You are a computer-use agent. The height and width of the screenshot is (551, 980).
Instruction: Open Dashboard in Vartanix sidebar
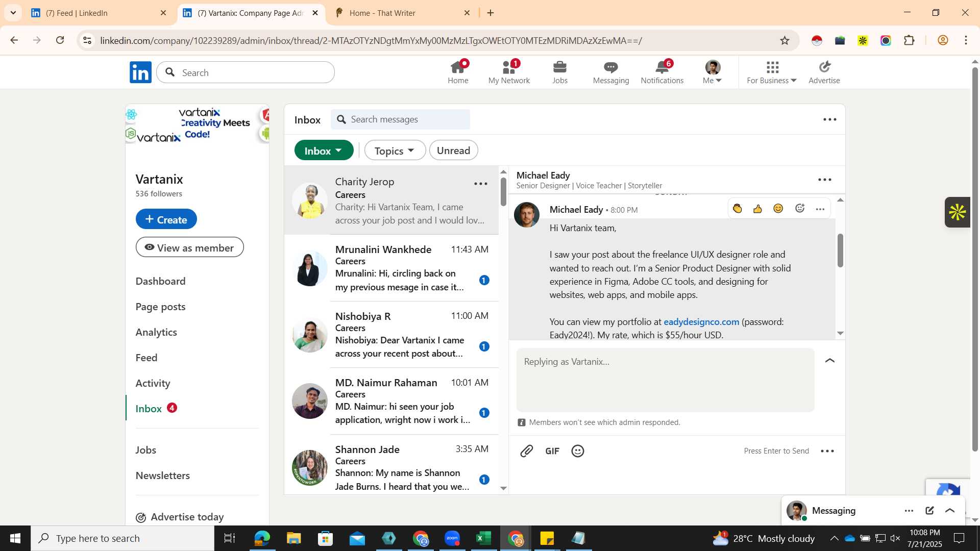pos(160,281)
